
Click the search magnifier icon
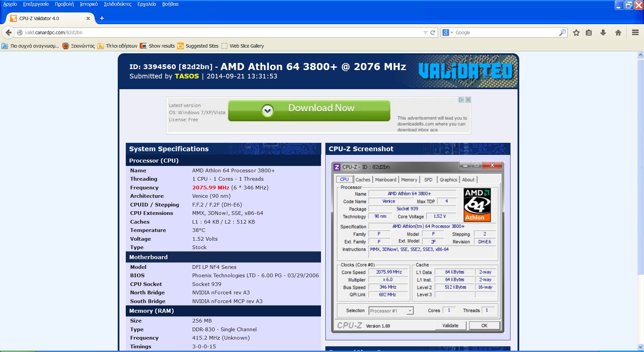tap(562, 33)
